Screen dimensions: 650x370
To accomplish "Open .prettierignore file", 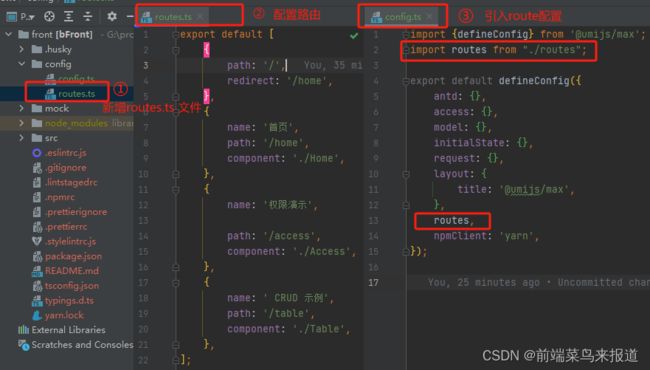I will coord(76,212).
